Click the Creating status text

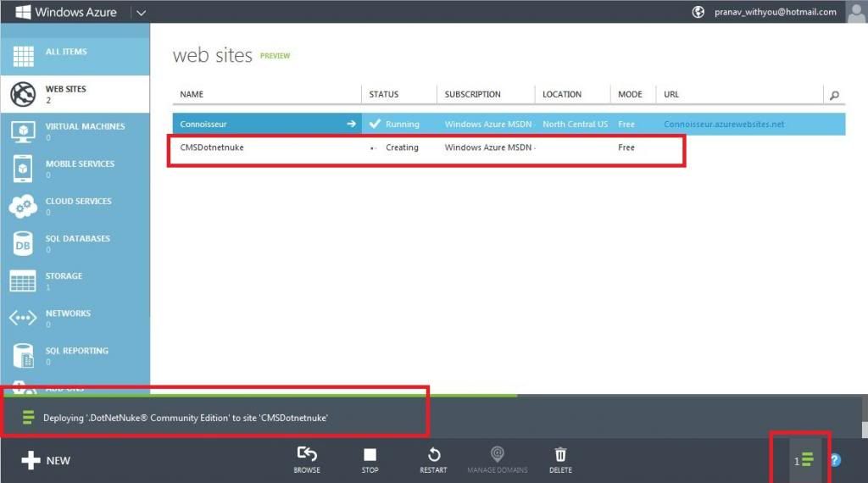(402, 147)
